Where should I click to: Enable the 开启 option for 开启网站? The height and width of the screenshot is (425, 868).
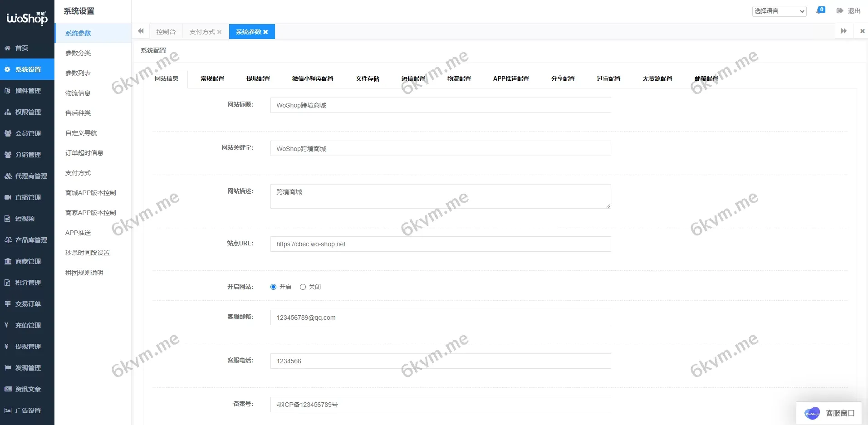273,287
